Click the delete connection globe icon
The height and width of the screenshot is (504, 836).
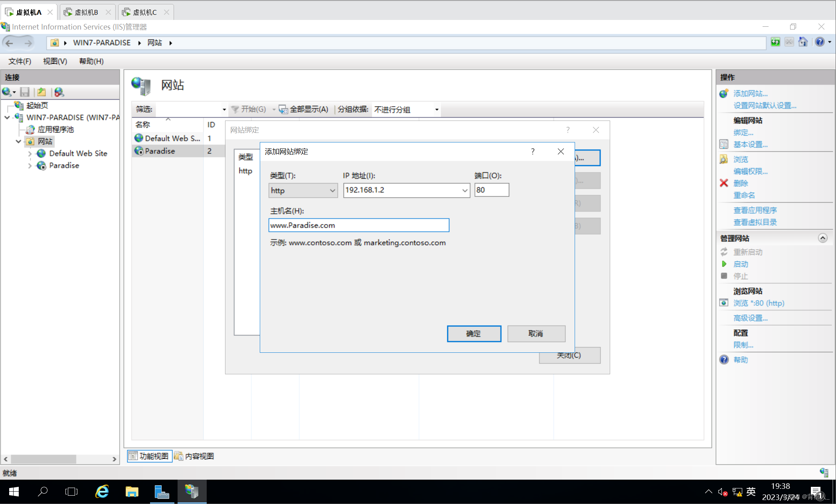(x=59, y=92)
